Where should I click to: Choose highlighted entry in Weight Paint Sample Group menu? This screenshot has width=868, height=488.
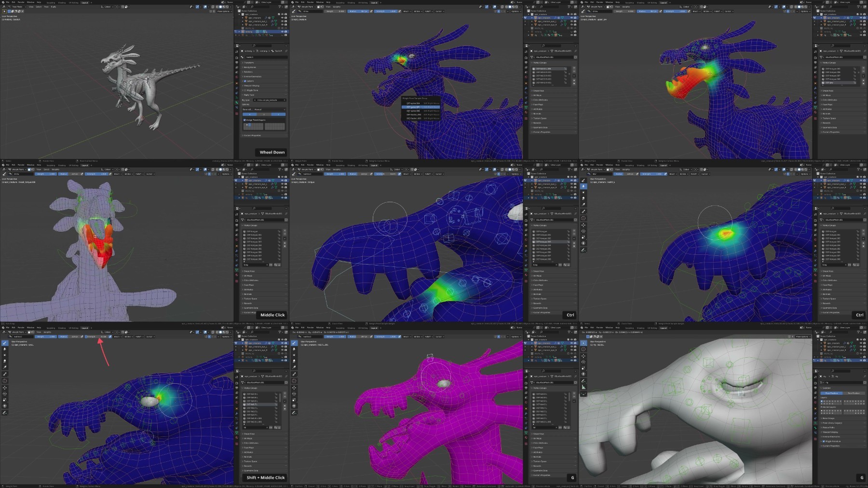(x=420, y=107)
